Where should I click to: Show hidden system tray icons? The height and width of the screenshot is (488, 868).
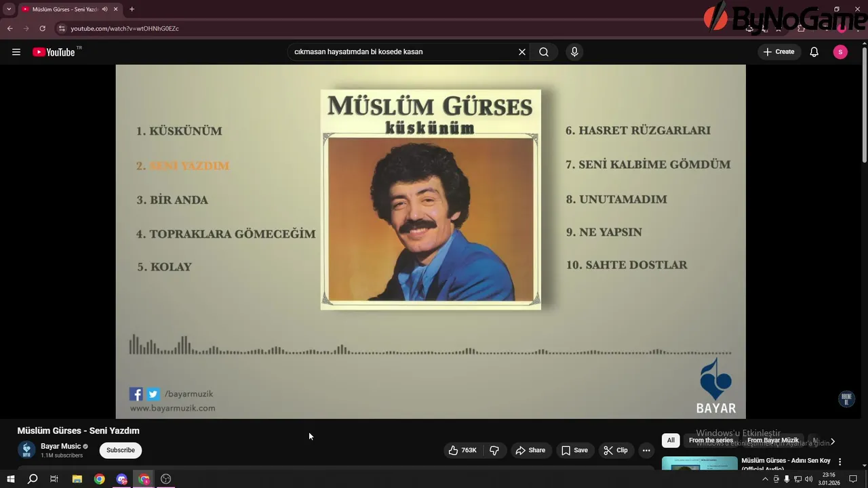tap(766, 479)
